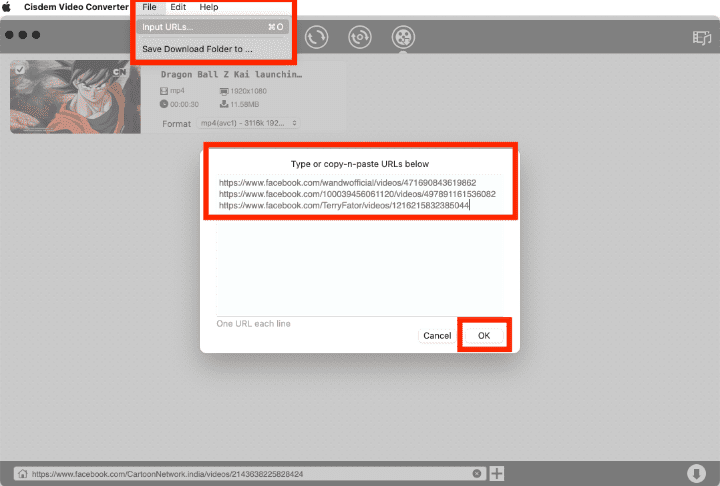Select the Dragon Ball Z video thumbnail
720x486 pixels.
[75, 97]
